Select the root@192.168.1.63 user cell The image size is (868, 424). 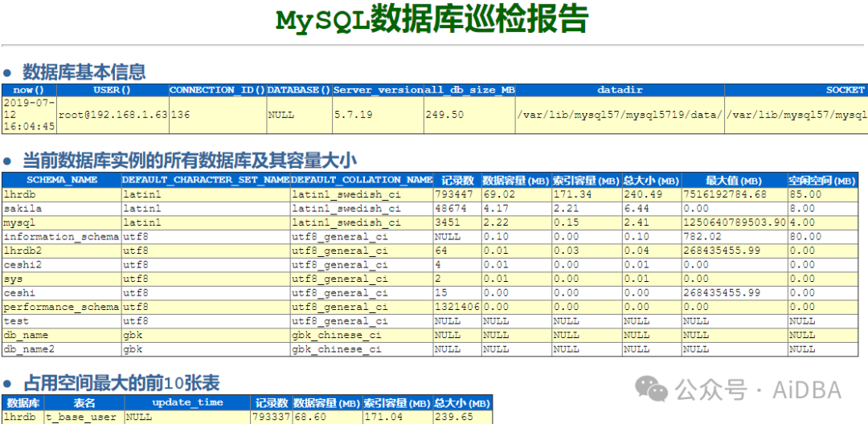pos(113,115)
